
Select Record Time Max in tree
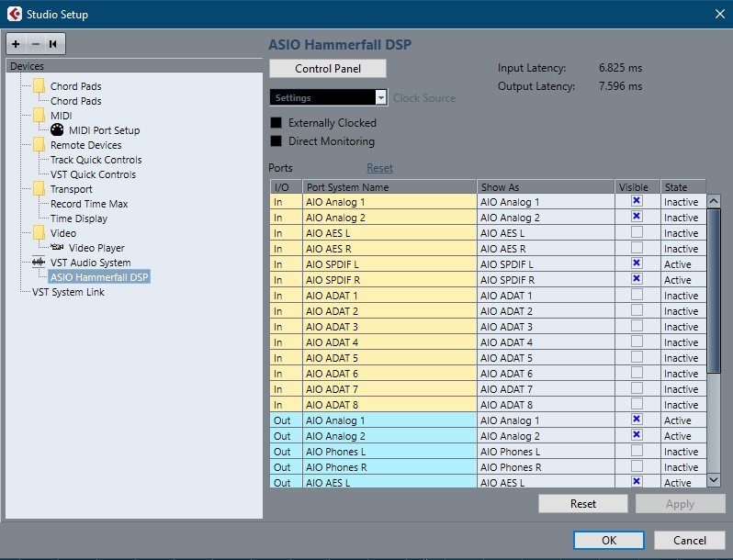click(x=89, y=204)
